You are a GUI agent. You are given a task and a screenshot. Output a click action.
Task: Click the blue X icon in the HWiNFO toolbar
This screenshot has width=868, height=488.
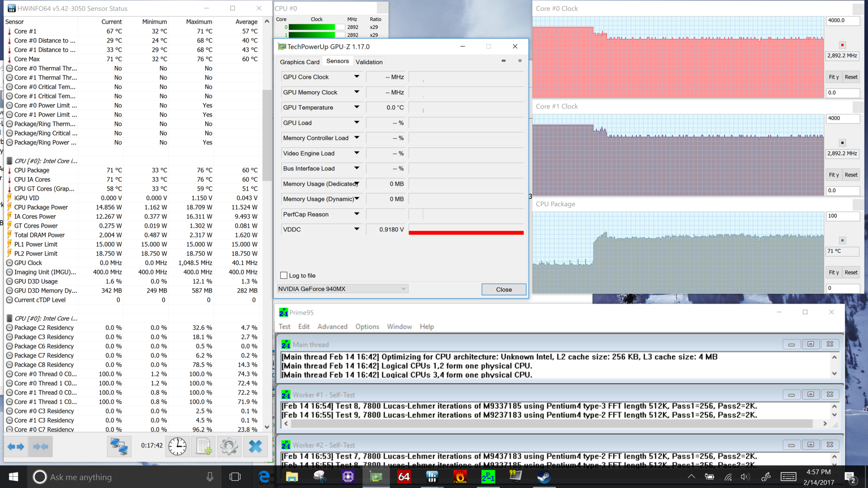[255, 446]
